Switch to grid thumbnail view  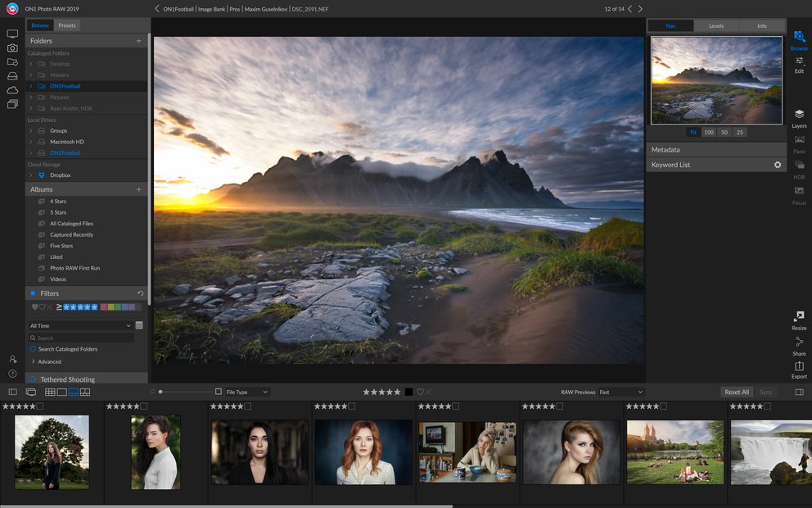(x=50, y=392)
